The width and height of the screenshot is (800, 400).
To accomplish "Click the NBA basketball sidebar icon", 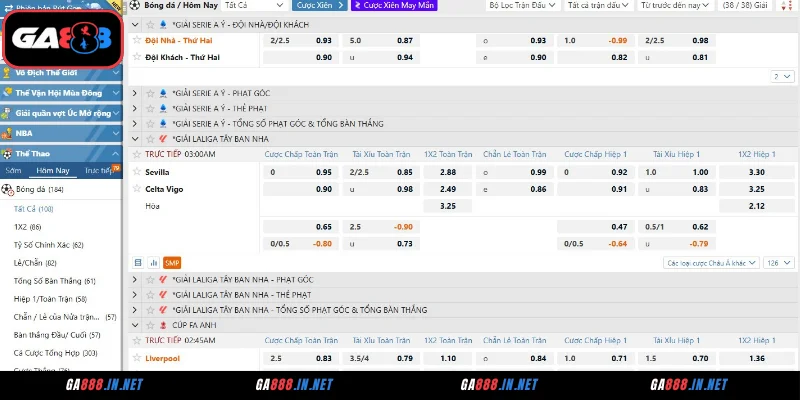I will [8, 133].
